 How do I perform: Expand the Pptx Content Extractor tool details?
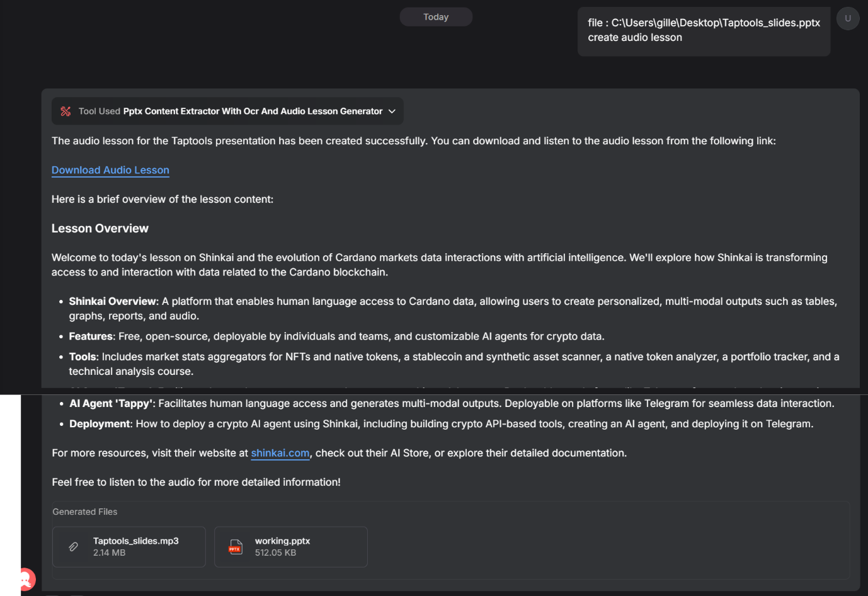point(253,112)
